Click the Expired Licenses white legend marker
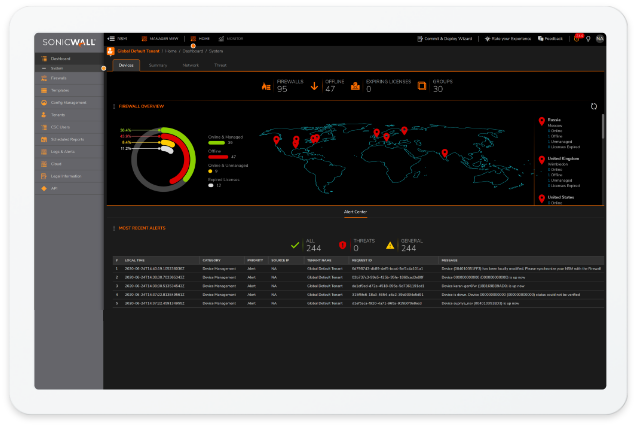 pos(211,185)
